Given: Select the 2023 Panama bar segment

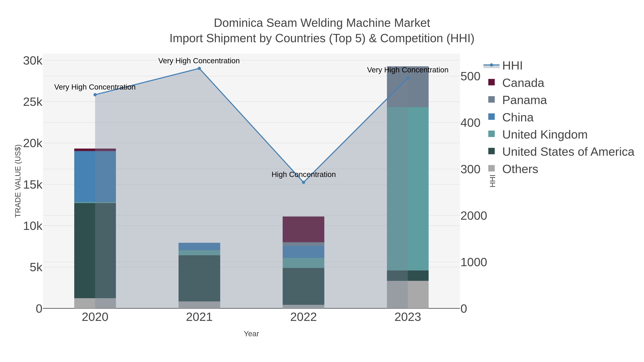Looking at the screenshot, I should click(x=408, y=87).
